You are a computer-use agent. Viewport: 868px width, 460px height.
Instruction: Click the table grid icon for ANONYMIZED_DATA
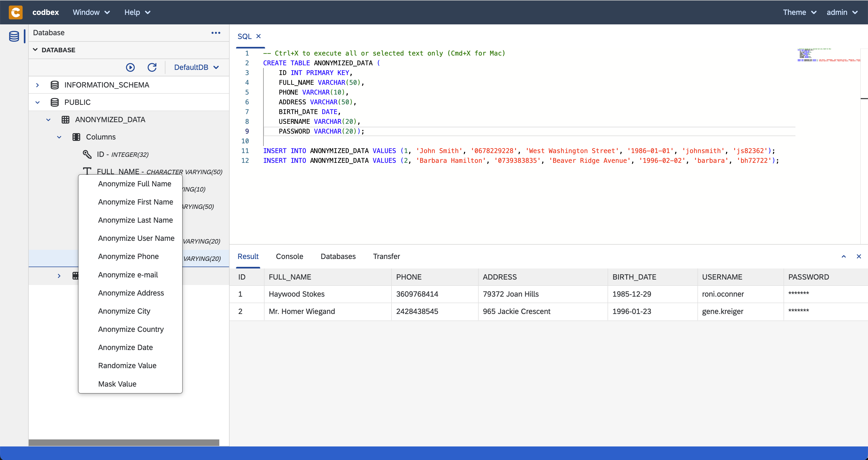point(66,119)
